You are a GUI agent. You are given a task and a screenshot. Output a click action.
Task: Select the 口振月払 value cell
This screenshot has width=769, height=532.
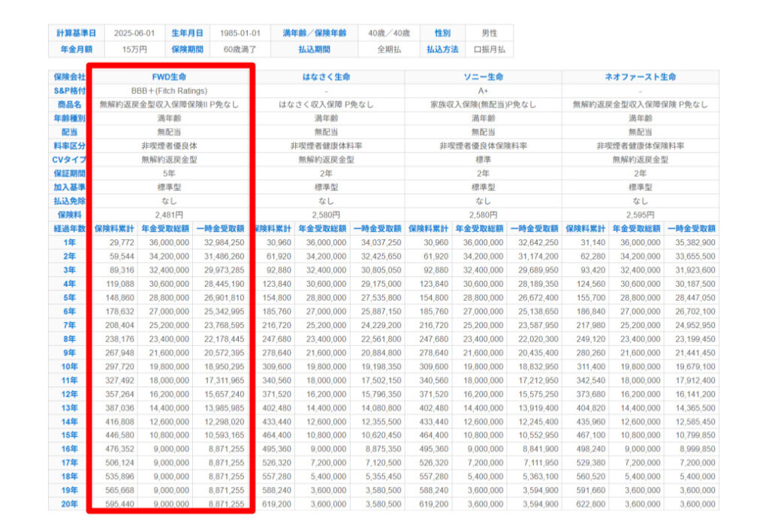tap(490, 50)
